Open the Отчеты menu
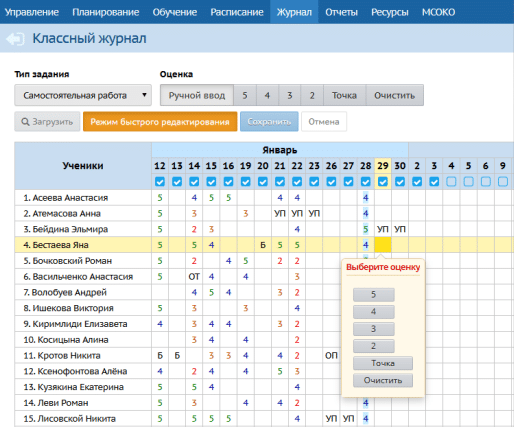Image resolution: width=514 pixels, height=427 pixels. [341, 12]
